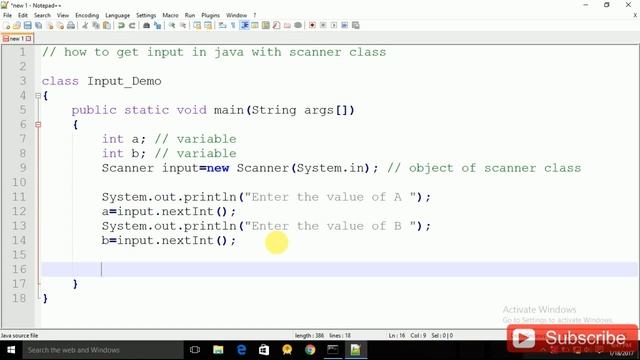
Task: Click the Replace toolbar icon
Action: tap(157, 25)
